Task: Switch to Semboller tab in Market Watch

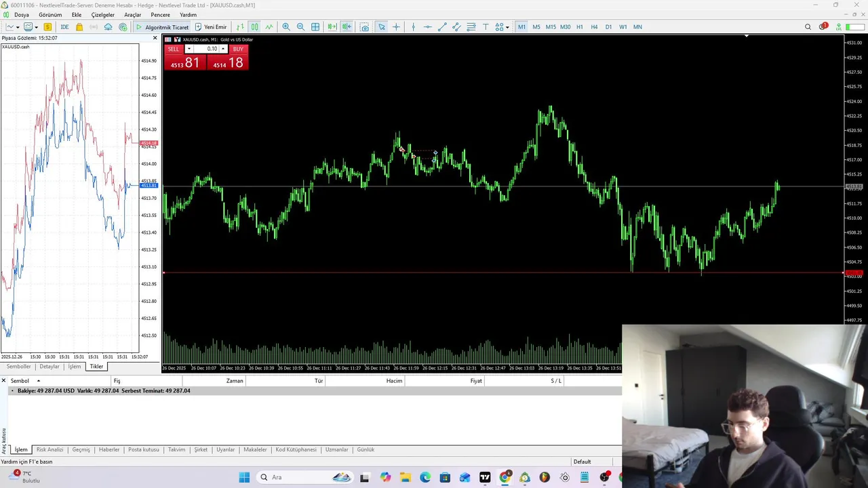Action: [x=18, y=367]
